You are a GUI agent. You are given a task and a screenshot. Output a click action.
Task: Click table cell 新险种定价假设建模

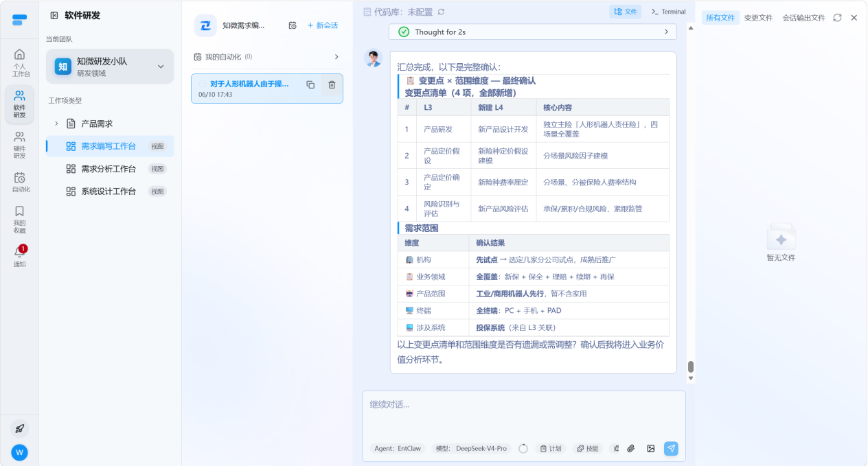pos(503,156)
